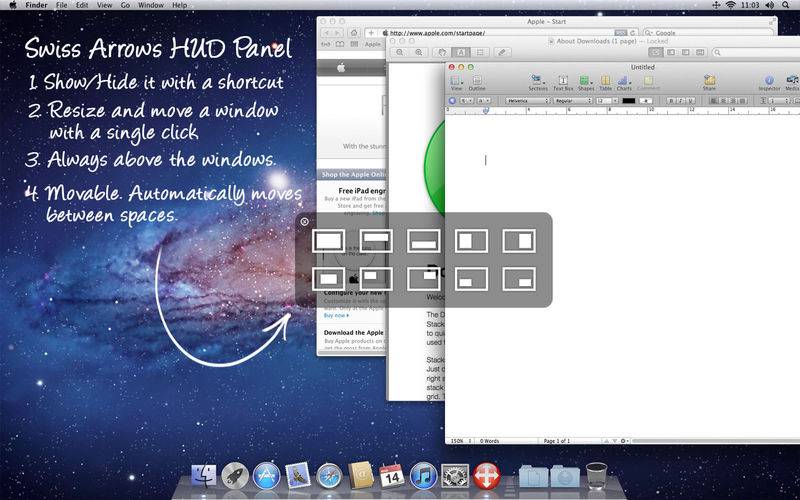Screen dimensions: 800x500
Task: Open the Media browser in the Pages toolbar
Action: click(x=792, y=83)
